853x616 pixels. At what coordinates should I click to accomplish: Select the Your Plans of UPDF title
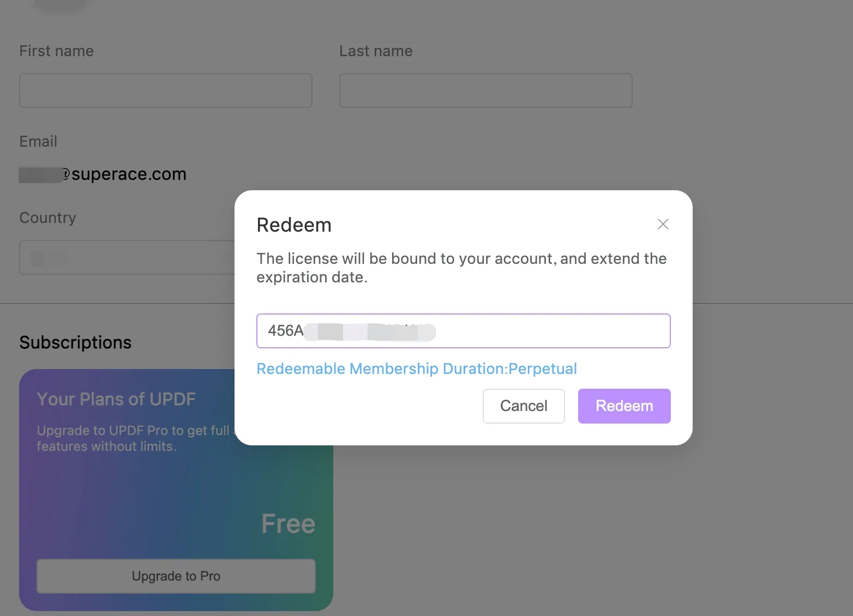coord(116,399)
